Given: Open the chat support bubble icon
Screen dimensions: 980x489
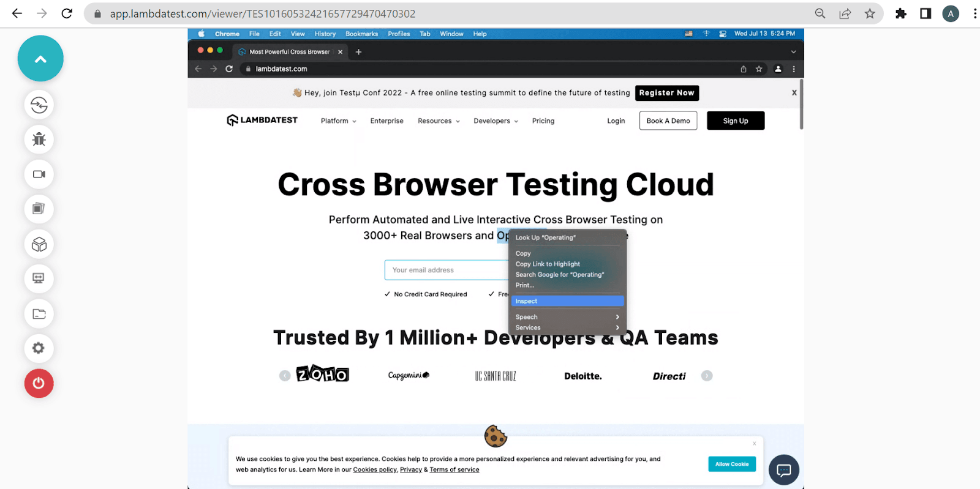Looking at the screenshot, I should [784, 470].
